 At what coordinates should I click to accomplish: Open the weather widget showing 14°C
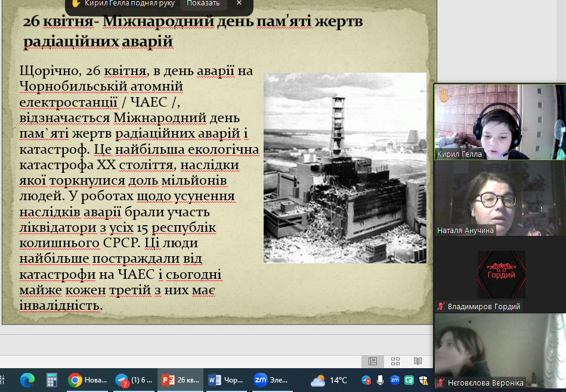pyautogui.click(x=329, y=381)
